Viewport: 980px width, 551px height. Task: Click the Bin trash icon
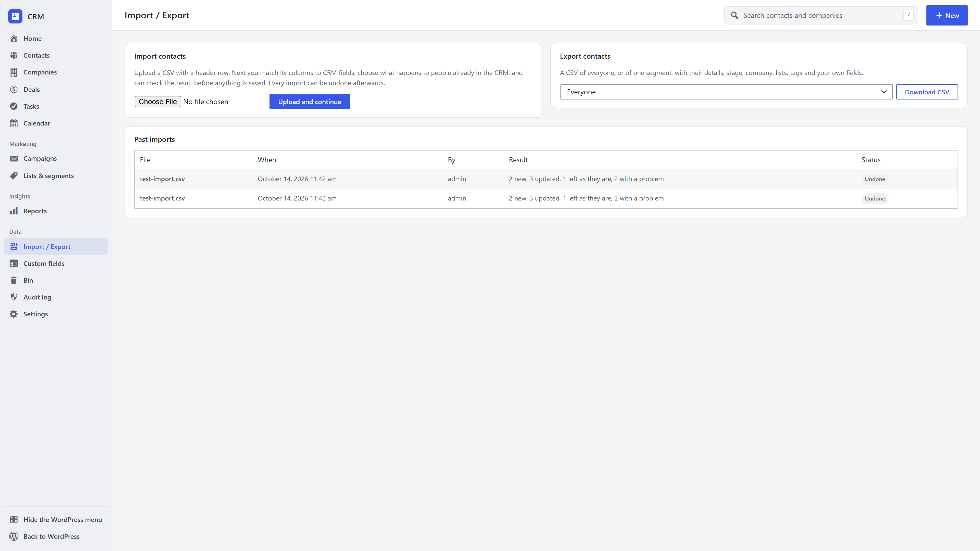click(x=14, y=280)
